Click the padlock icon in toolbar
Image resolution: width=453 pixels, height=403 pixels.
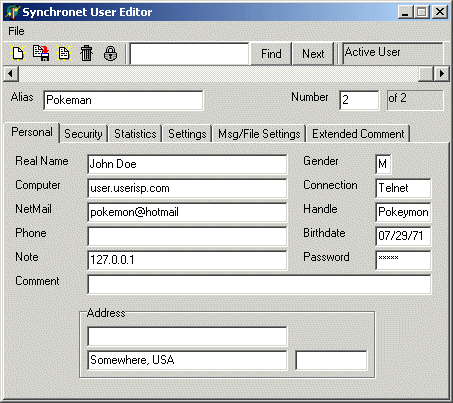click(x=110, y=53)
